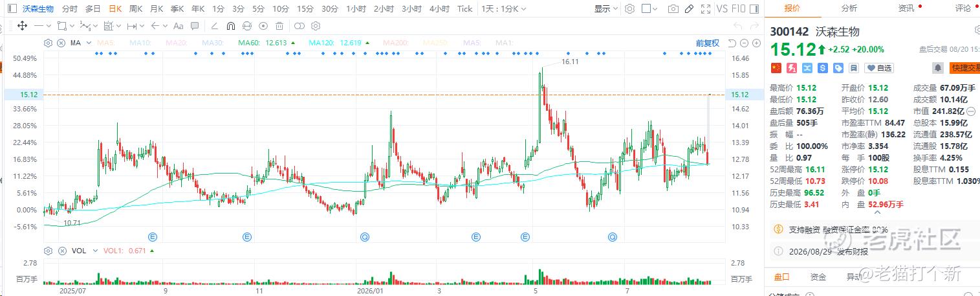Screen dimensions: 980x296
Task: Toggle the left sidebar panel icon
Action: [x=12, y=9]
